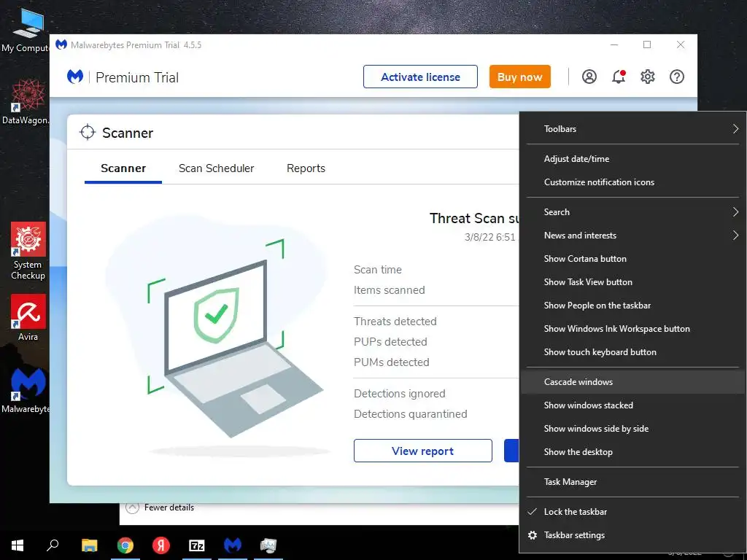Launch Yandex browser from taskbar
The width and height of the screenshot is (747, 560).
161,545
